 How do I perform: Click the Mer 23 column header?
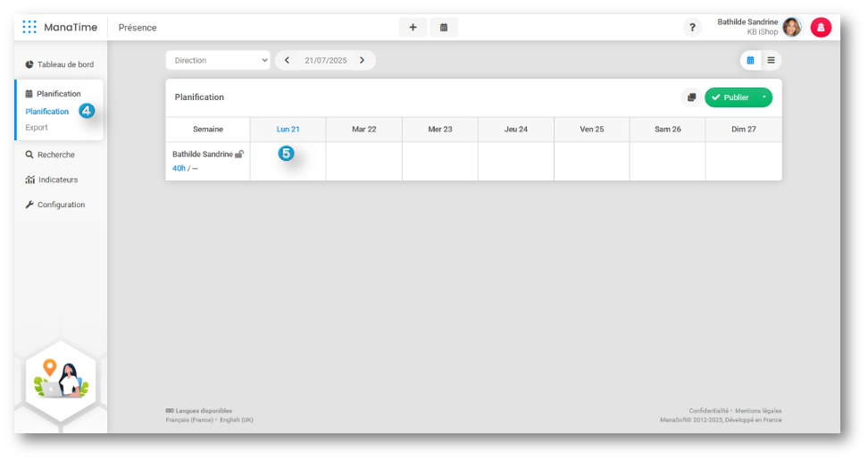click(440, 130)
